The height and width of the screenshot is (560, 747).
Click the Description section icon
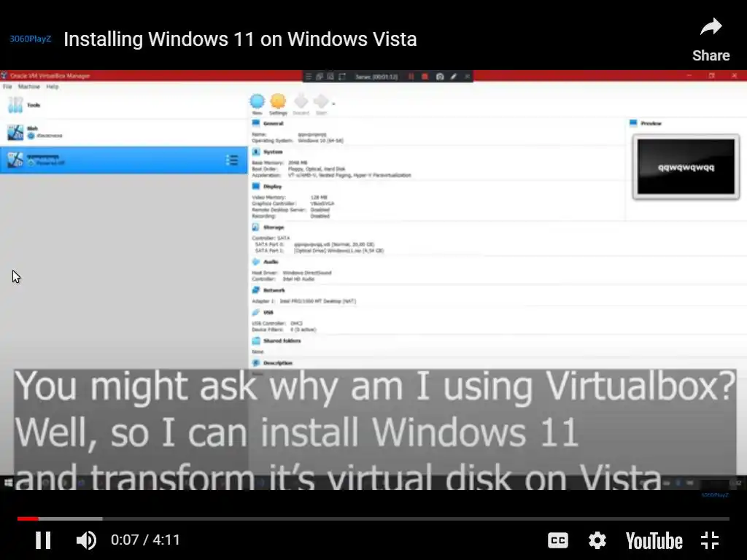pyautogui.click(x=256, y=363)
